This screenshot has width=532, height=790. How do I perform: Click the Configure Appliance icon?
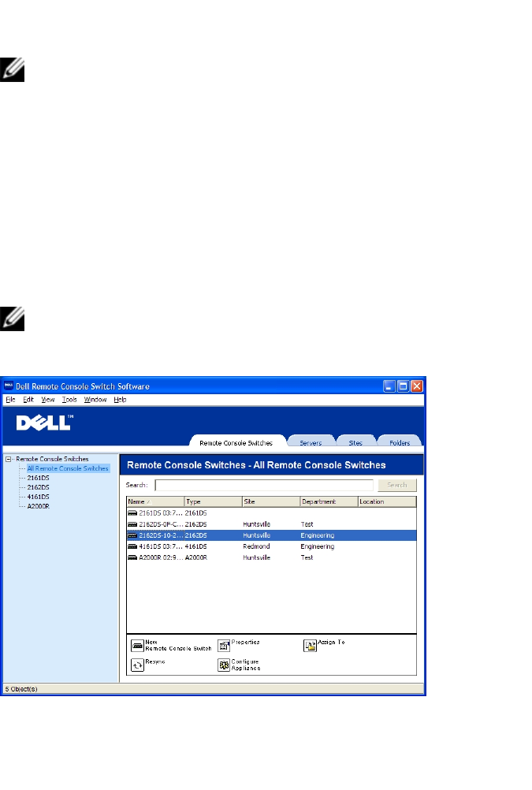[224, 665]
